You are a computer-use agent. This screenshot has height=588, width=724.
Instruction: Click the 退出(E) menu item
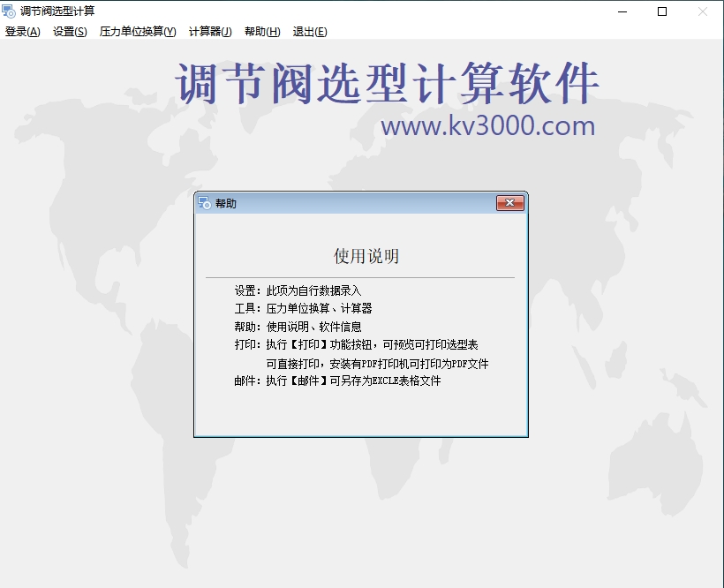[x=310, y=32]
